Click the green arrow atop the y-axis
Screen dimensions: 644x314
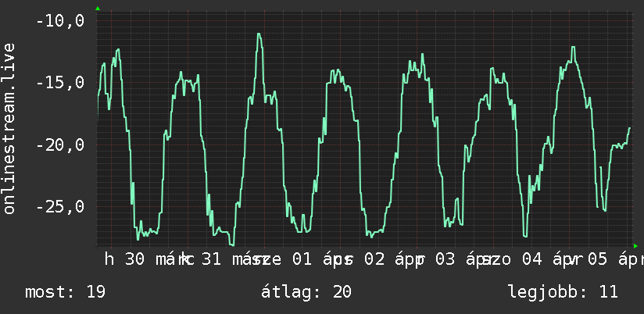[x=98, y=9]
